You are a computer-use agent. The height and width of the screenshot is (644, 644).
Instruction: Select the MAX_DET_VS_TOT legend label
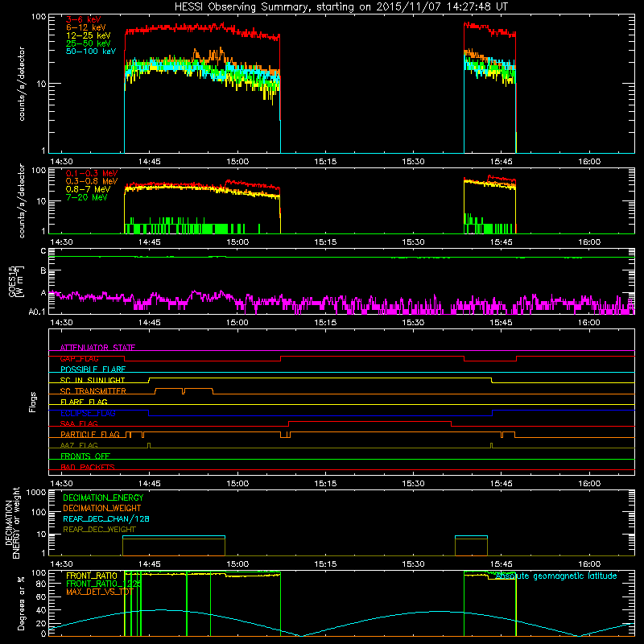pos(100,592)
